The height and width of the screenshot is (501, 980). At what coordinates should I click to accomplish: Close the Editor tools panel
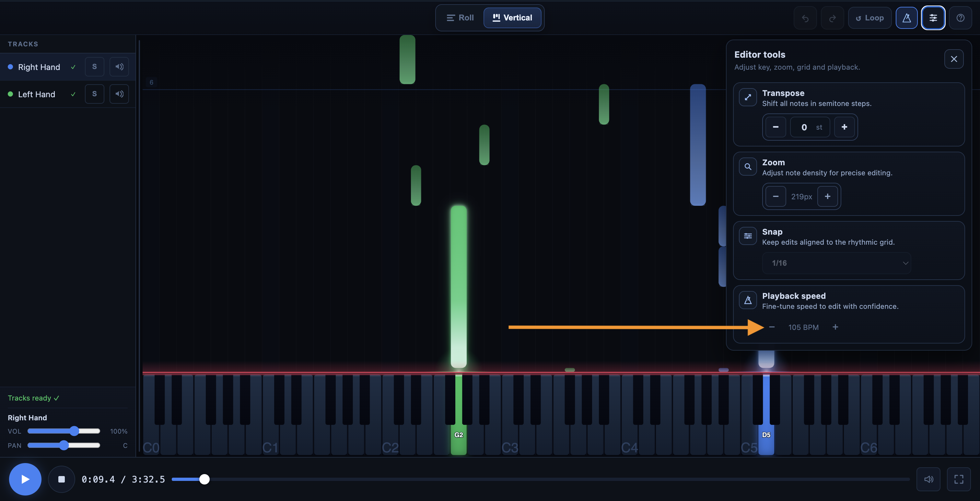coord(953,59)
